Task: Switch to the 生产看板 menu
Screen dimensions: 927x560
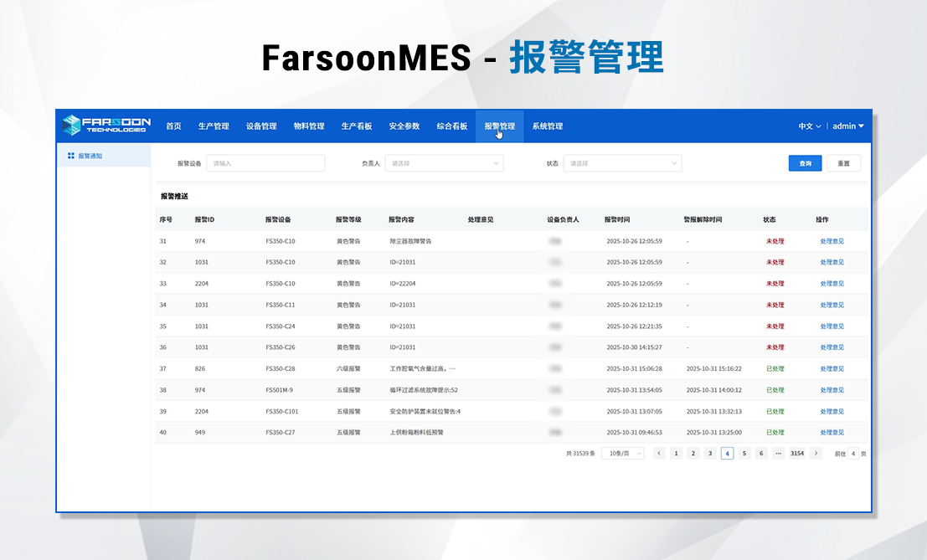Action: [x=357, y=126]
